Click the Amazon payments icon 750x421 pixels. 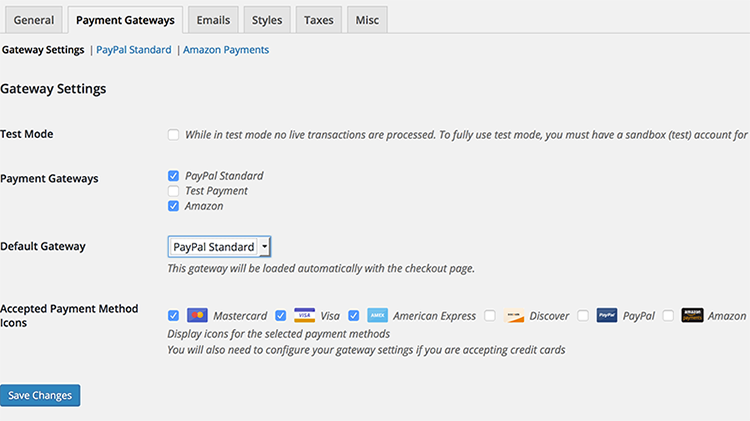click(x=692, y=315)
